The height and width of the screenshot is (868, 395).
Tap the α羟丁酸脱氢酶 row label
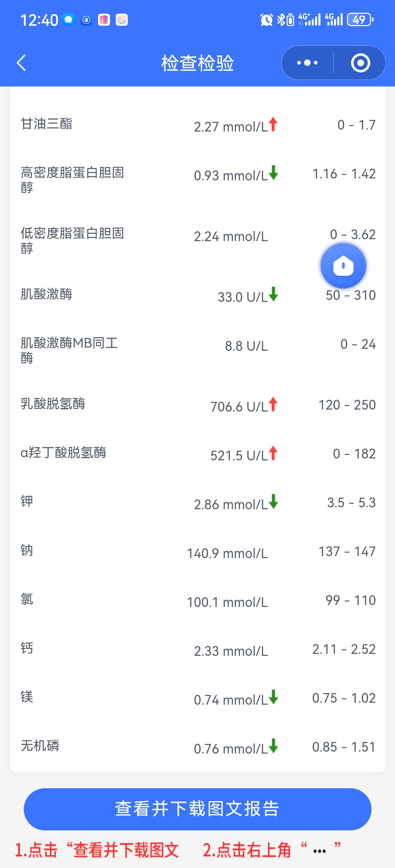coord(63,452)
